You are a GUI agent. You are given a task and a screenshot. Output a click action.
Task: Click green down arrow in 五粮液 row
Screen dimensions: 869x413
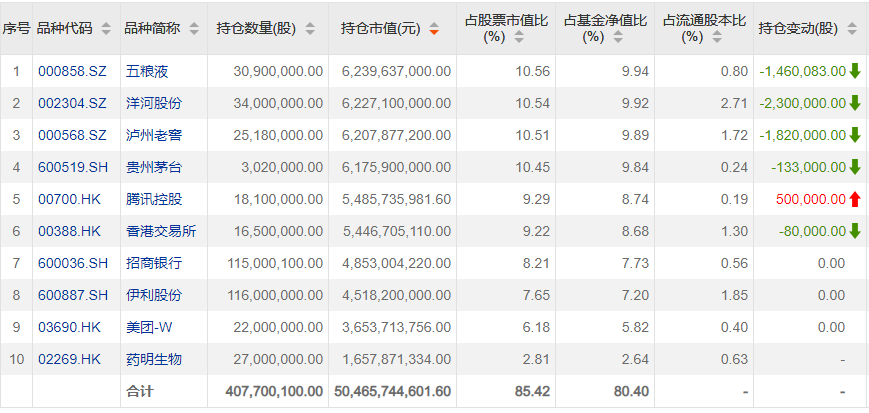(855, 70)
